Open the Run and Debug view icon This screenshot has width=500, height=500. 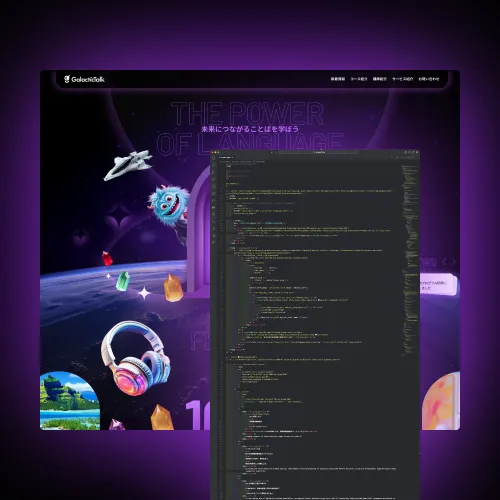[213, 179]
